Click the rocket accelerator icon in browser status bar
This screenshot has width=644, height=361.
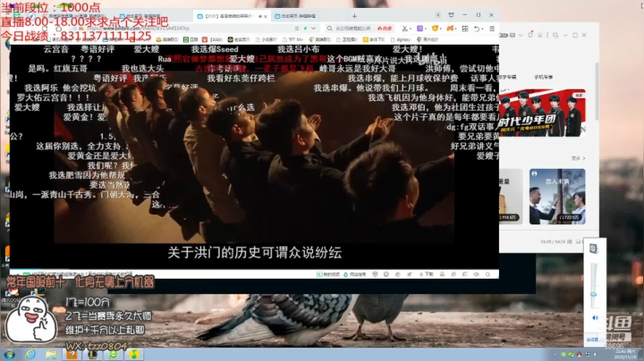[409, 274]
